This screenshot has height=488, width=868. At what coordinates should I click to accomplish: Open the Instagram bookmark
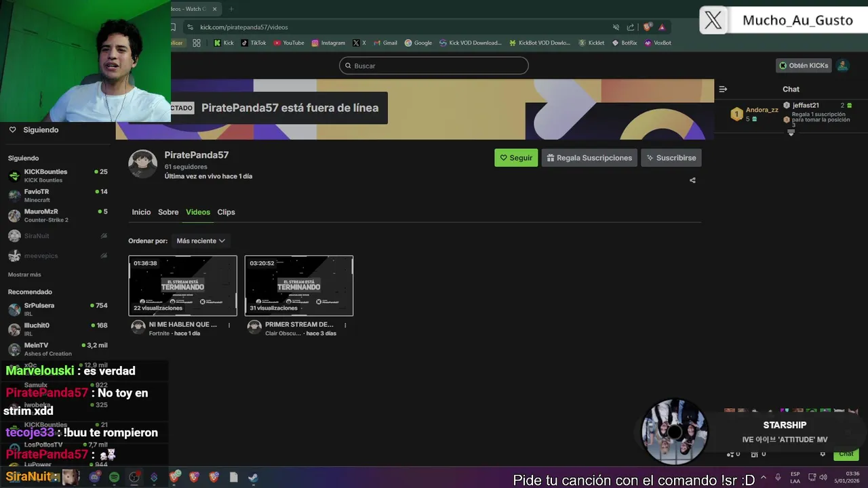click(x=328, y=43)
